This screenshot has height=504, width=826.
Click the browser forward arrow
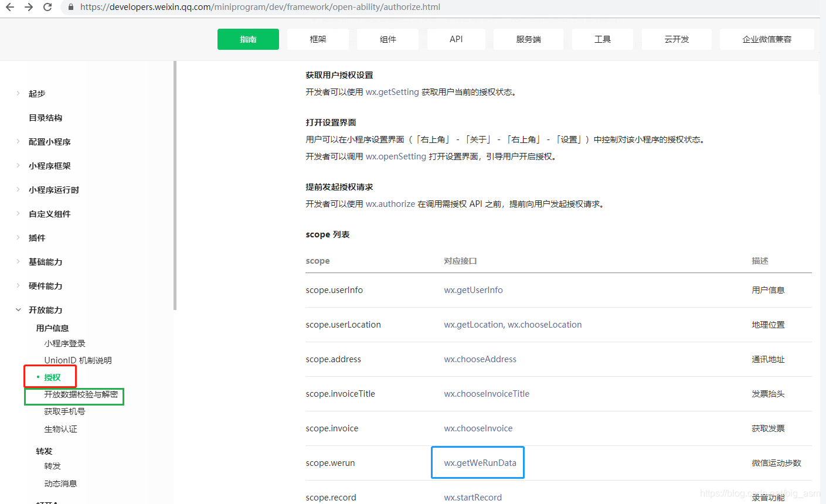[x=29, y=7]
